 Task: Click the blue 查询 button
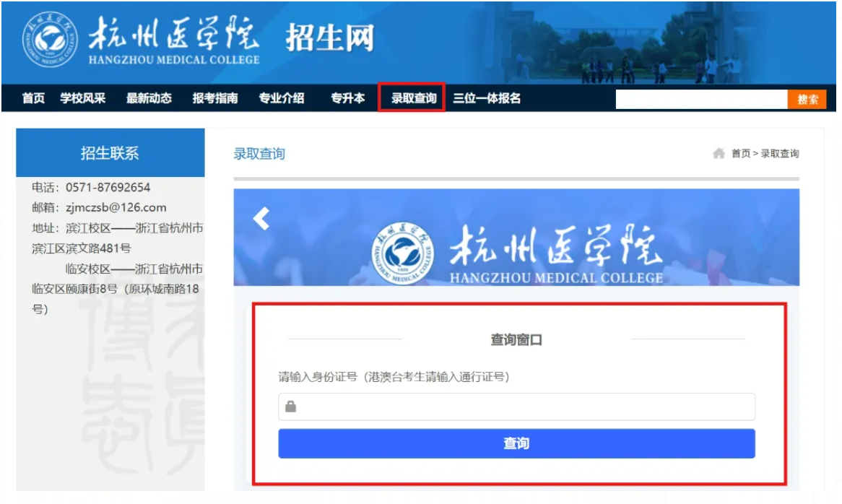click(516, 443)
